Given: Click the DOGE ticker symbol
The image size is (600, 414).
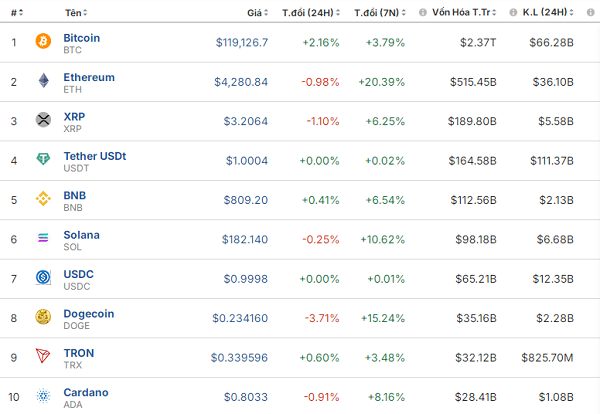Looking at the screenshot, I should 77,326.
